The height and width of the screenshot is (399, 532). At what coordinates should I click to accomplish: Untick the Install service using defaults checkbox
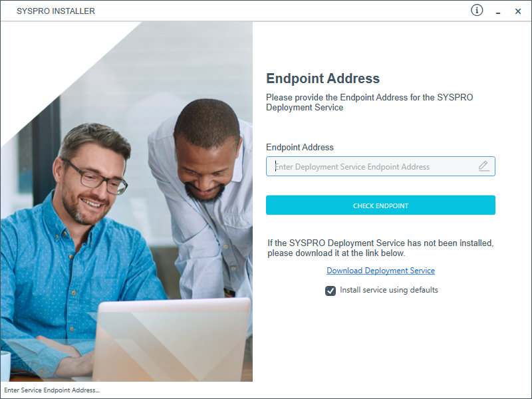pyautogui.click(x=331, y=291)
